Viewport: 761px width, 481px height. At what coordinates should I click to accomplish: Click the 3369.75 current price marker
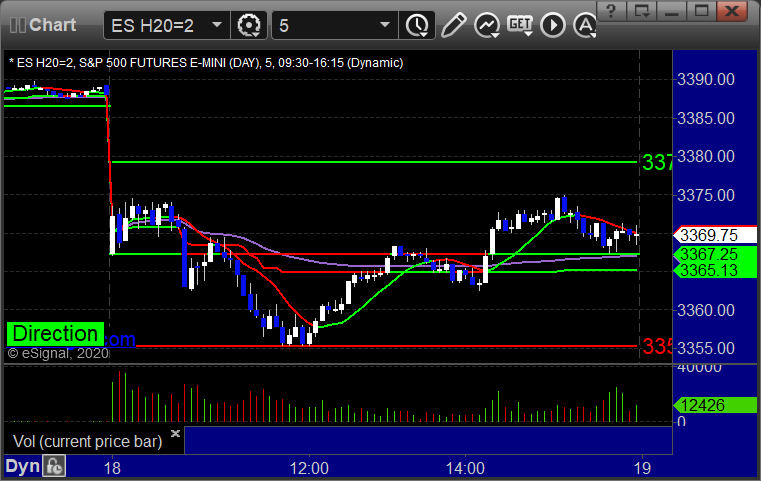(x=715, y=235)
